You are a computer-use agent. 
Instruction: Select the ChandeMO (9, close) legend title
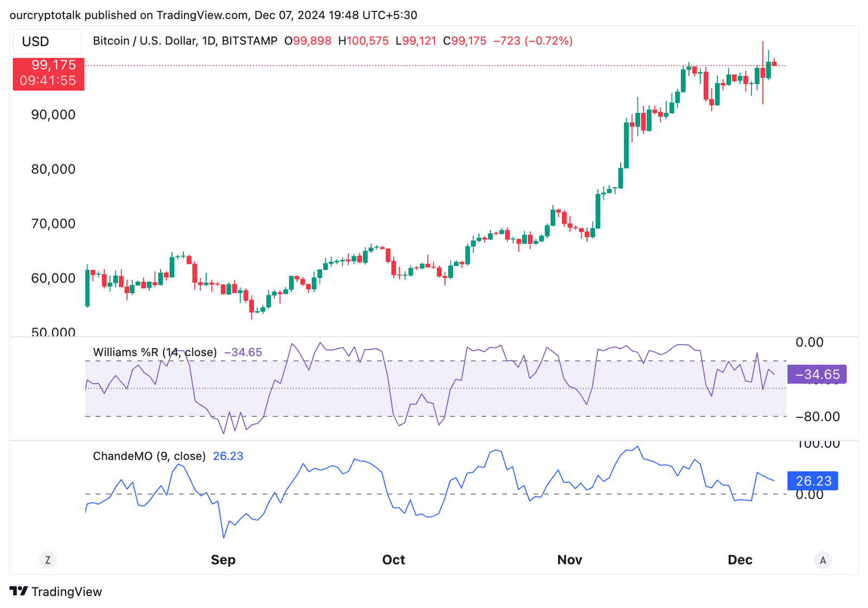point(149,456)
